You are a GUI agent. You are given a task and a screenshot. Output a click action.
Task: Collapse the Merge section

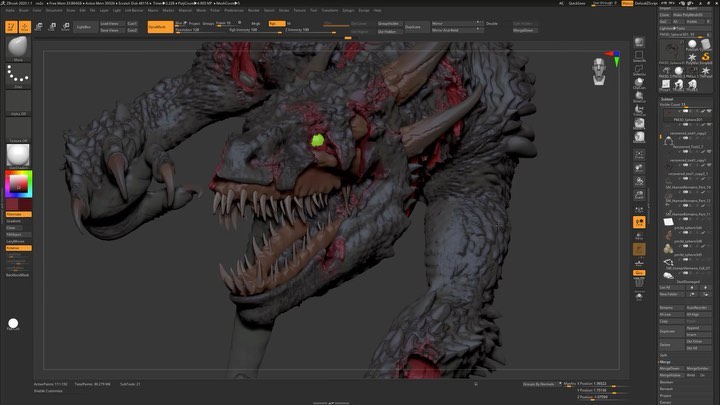[665, 362]
